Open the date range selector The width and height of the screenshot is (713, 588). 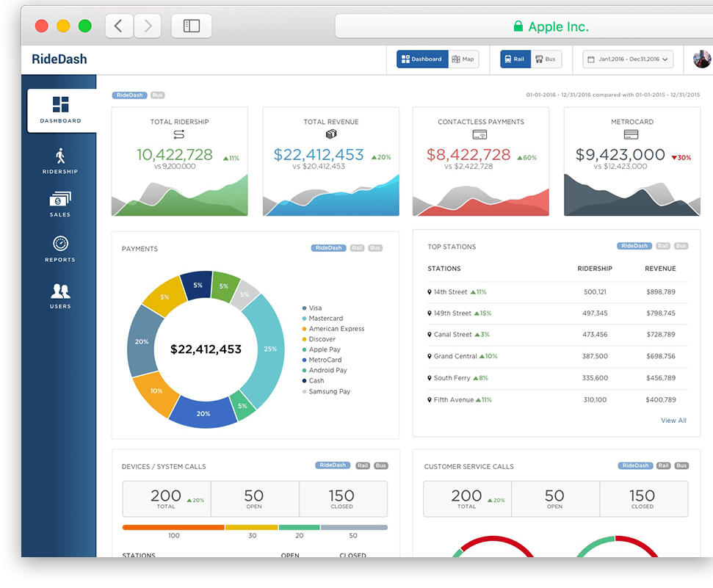pyautogui.click(x=628, y=59)
